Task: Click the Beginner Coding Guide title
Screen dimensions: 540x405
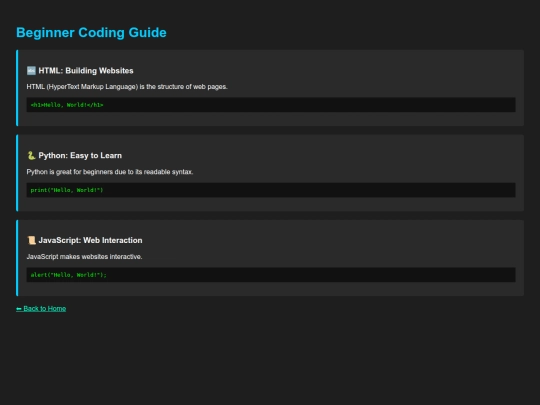Action: pos(91,33)
